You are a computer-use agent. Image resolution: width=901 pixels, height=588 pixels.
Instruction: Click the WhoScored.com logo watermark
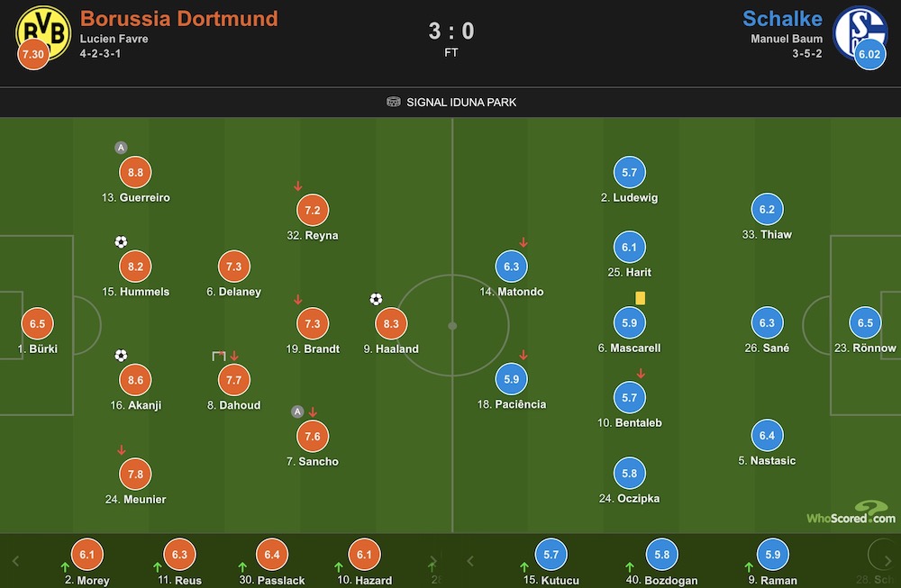point(851,512)
